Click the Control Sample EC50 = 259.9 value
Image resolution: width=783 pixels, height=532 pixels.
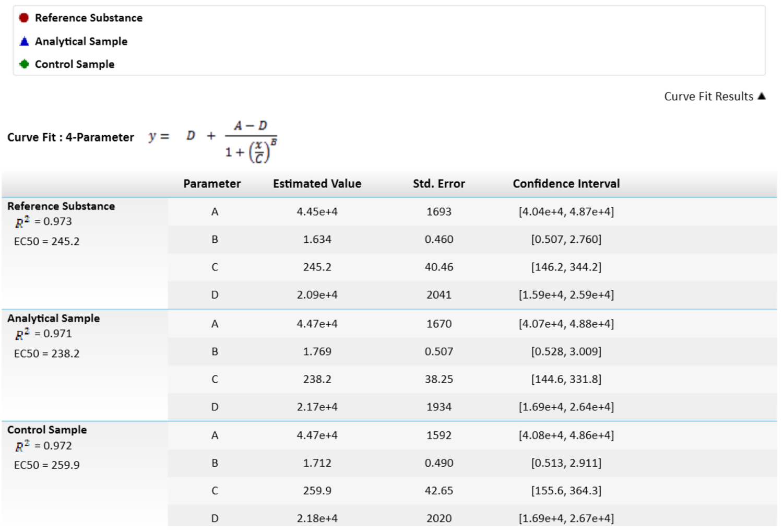pyautogui.click(x=47, y=465)
